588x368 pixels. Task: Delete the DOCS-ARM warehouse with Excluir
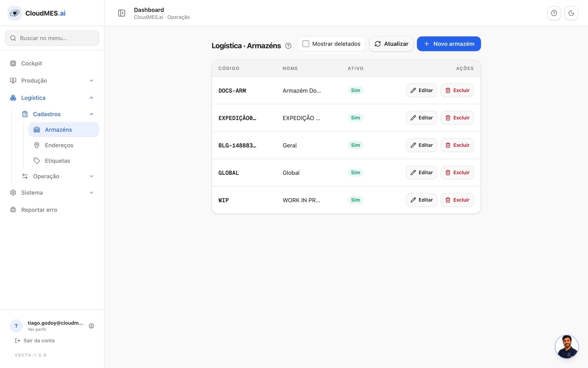(x=457, y=91)
